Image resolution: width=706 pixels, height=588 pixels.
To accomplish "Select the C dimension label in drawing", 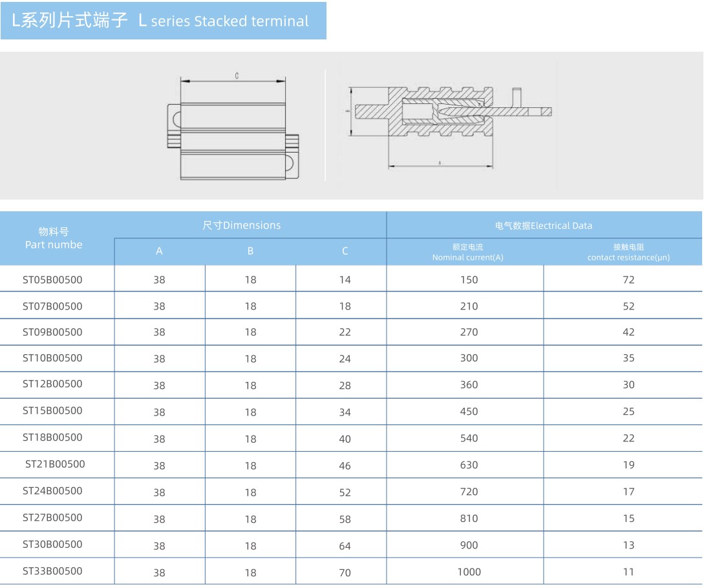I will [x=237, y=76].
